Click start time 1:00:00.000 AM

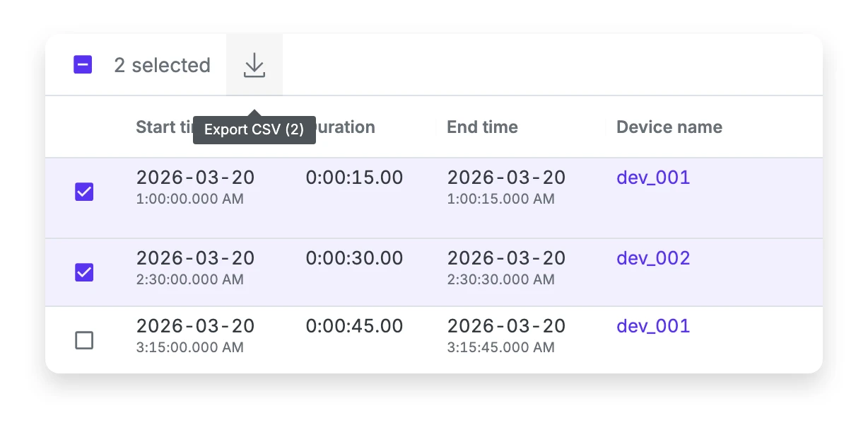pos(189,199)
